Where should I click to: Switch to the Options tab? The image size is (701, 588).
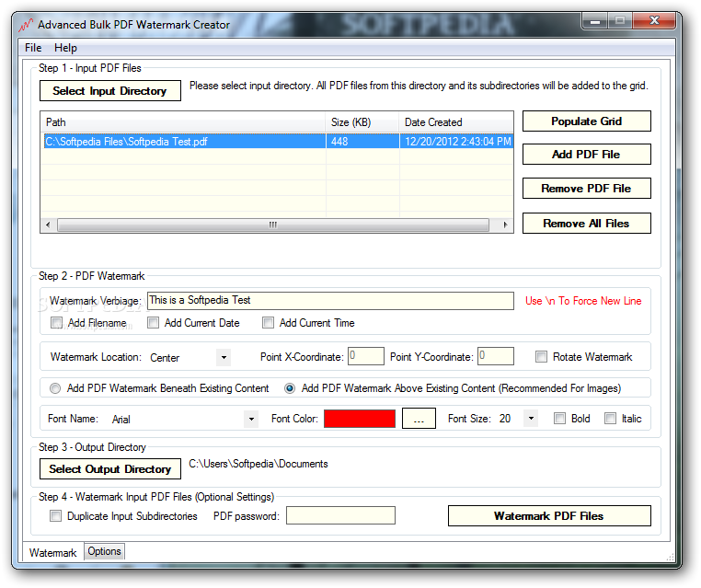(104, 551)
